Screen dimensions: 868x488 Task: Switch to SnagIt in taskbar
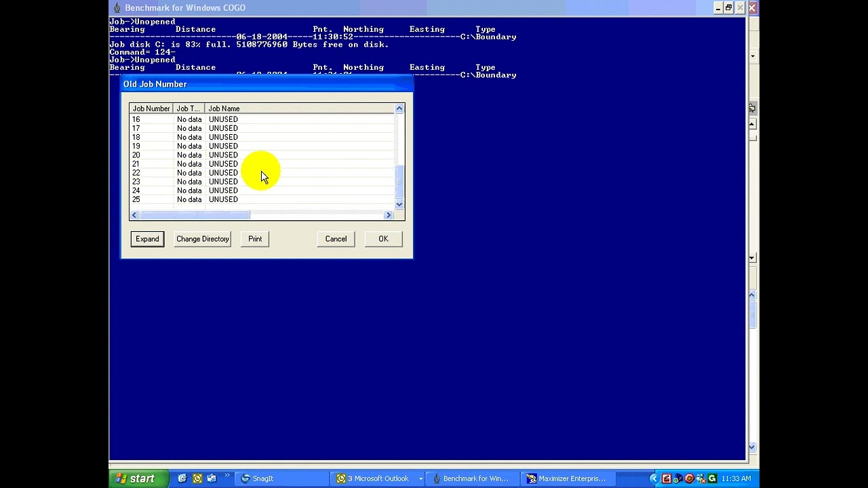pos(281,479)
